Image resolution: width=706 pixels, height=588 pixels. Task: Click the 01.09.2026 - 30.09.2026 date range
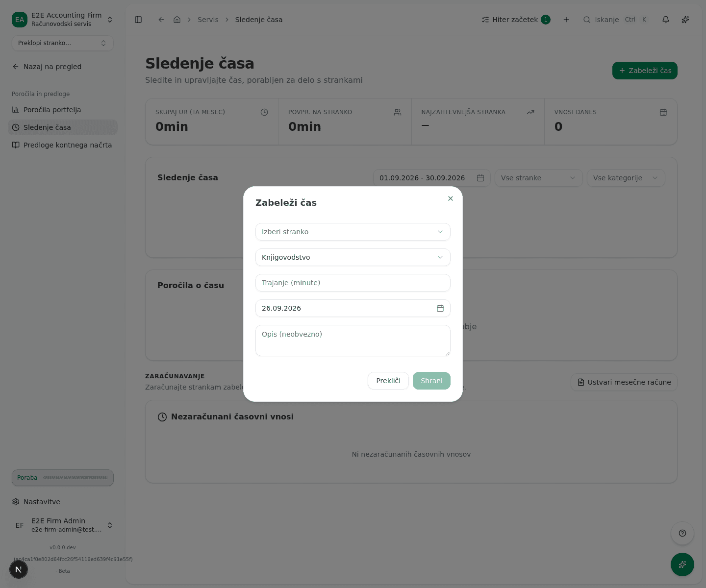click(431, 178)
